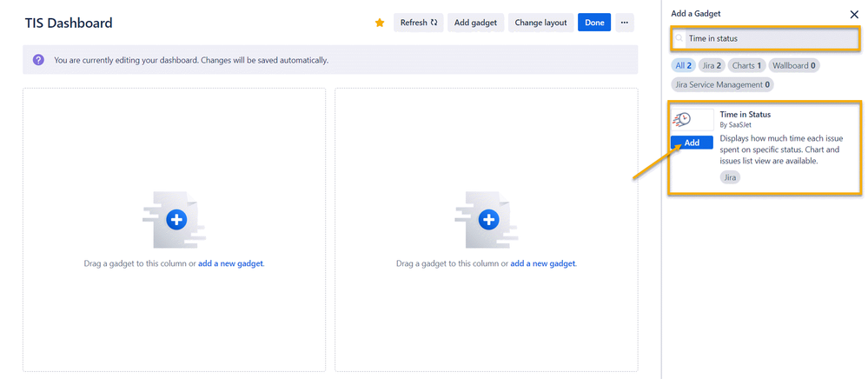
Task: Click the purple help question mark icon
Action: (x=38, y=60)
